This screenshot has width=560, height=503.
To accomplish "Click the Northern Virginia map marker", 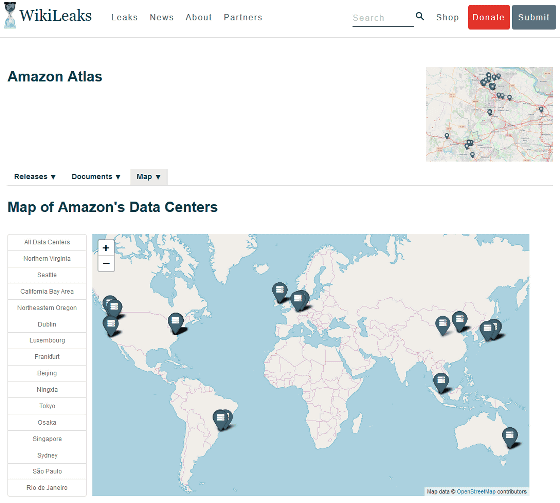I will 176,323.
